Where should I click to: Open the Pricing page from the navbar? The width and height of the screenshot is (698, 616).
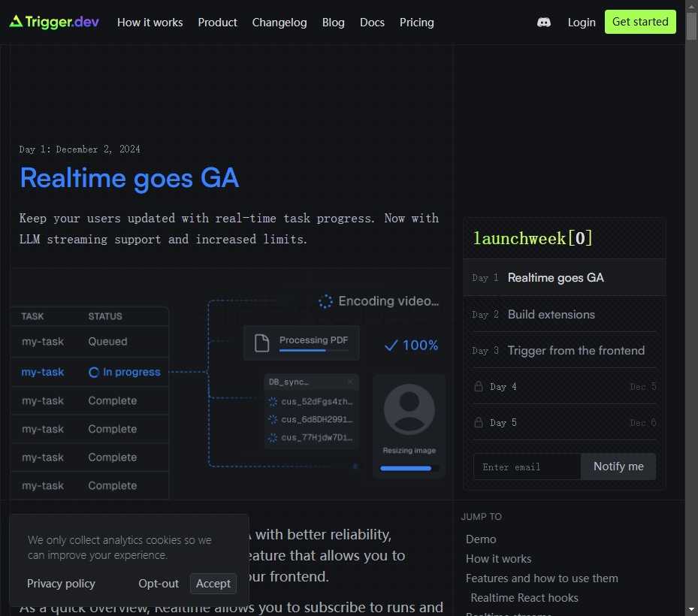[417, 23]
